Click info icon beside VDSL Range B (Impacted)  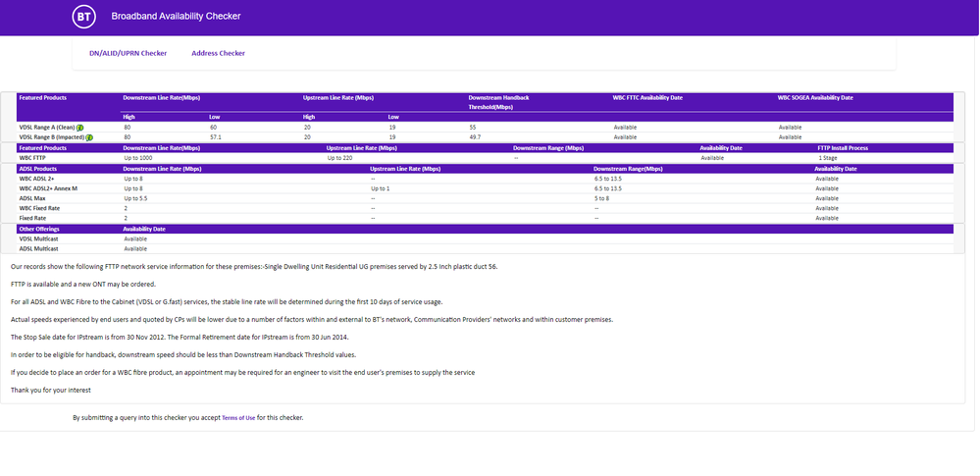(x=89, y=137)
